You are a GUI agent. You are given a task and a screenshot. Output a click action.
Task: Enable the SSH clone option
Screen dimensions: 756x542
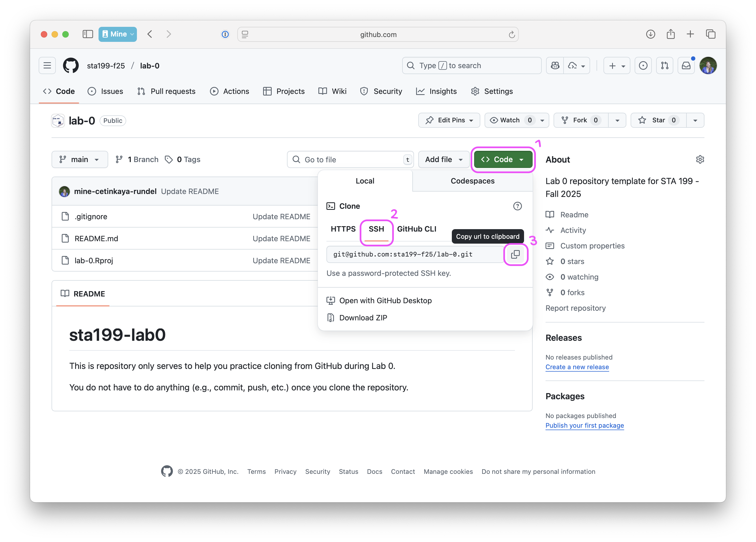(x=376, y=229)
